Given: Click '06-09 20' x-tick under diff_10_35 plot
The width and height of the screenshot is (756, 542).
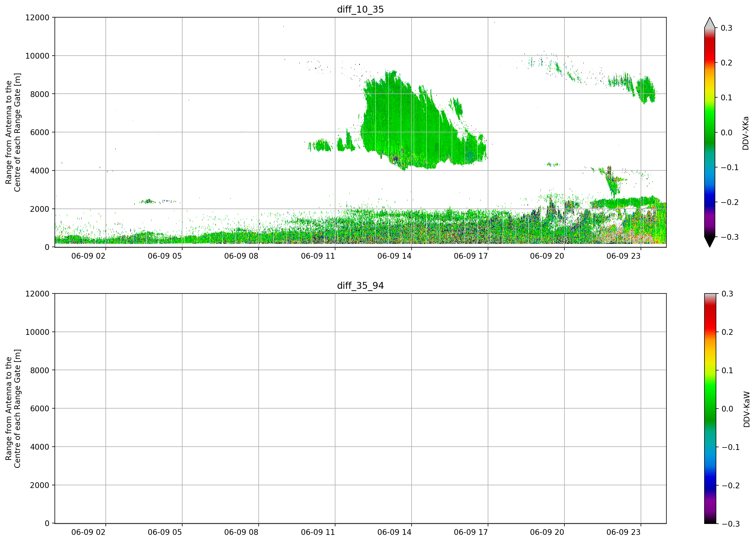Looking at the screenshot, I should pyautogui.click(x=547, y=256).
